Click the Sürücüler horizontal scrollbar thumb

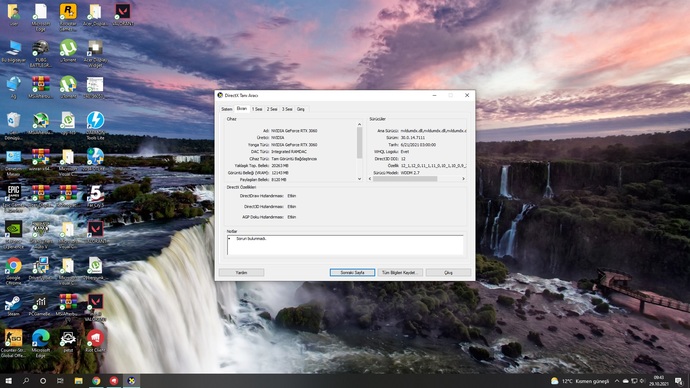(405, 179)
